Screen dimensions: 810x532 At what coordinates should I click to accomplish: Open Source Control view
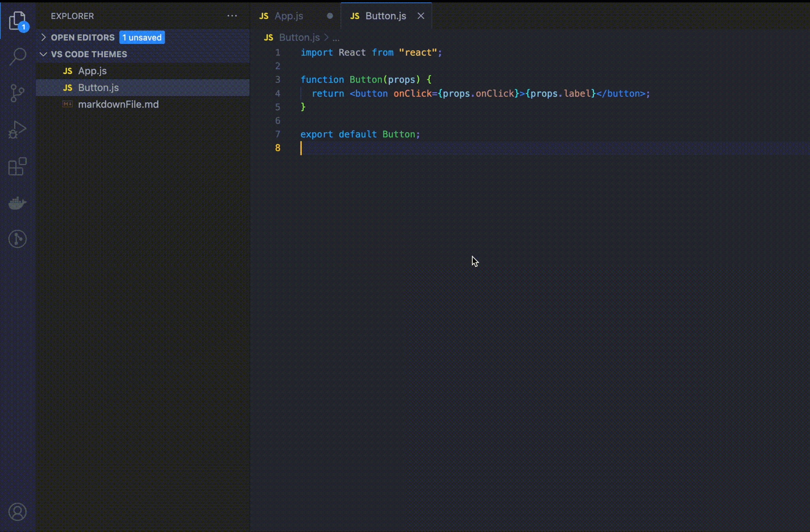17,93
